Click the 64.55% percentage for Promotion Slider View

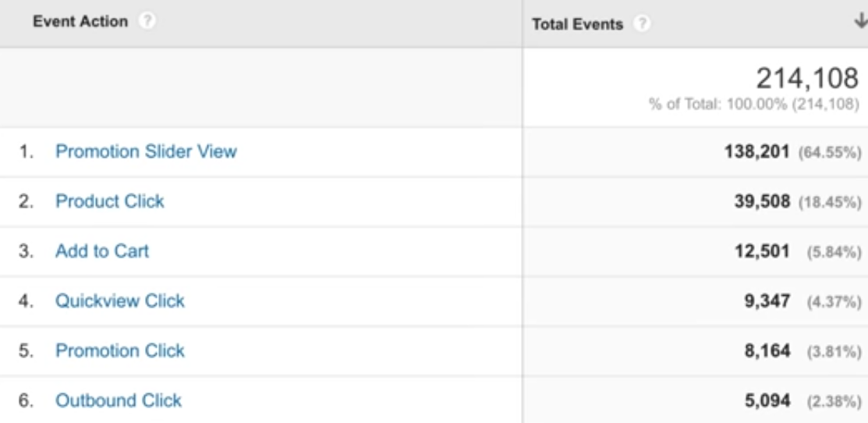click(x=829, y=151)
